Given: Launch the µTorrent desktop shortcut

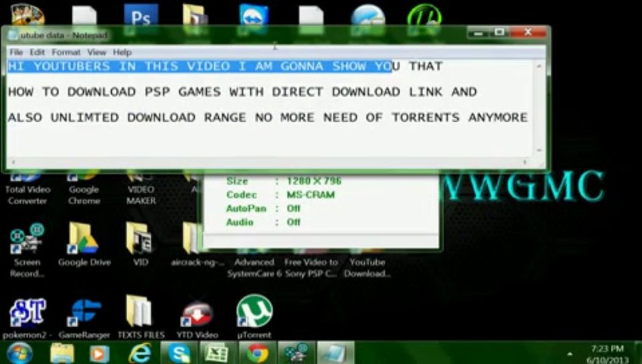Looking at the screenshot, I should coord(254,317).
